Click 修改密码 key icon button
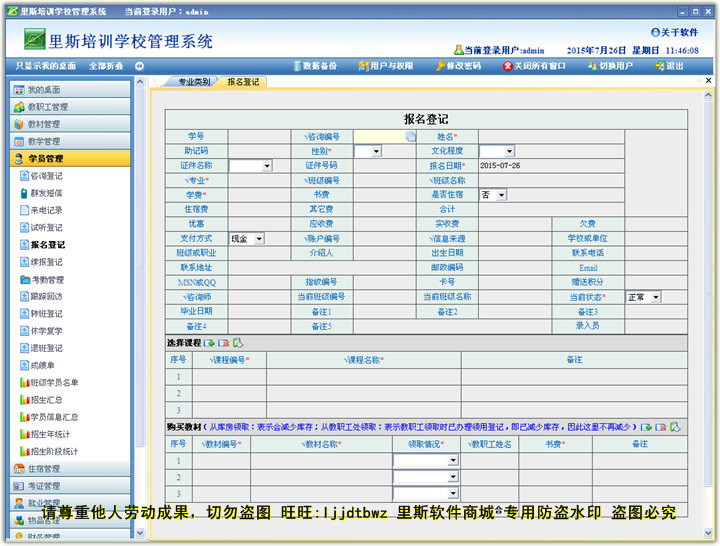Image resolution: width=720 pixels, height=546 pixels. (x=458, y=66)
